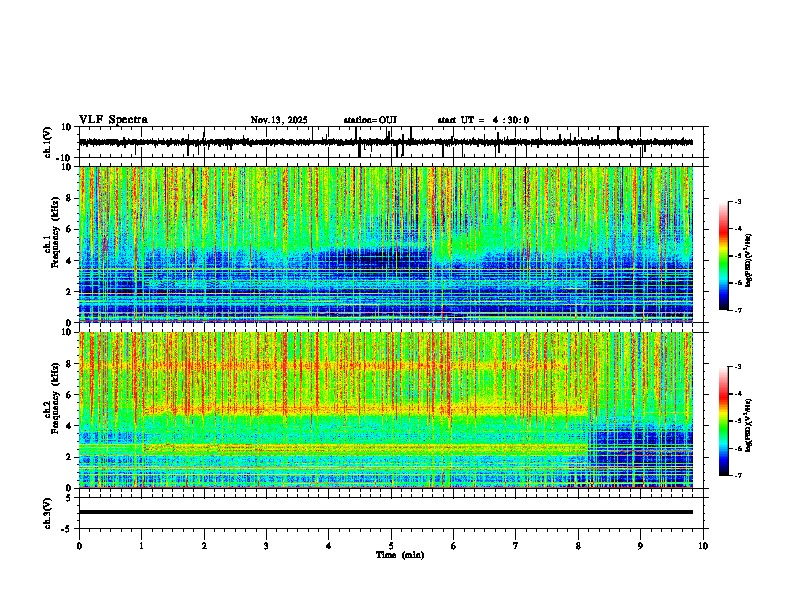The height and width of the screenshot is (612, 792).
Task: Click the time axis tick label '8'
Action: coord(578,546)
